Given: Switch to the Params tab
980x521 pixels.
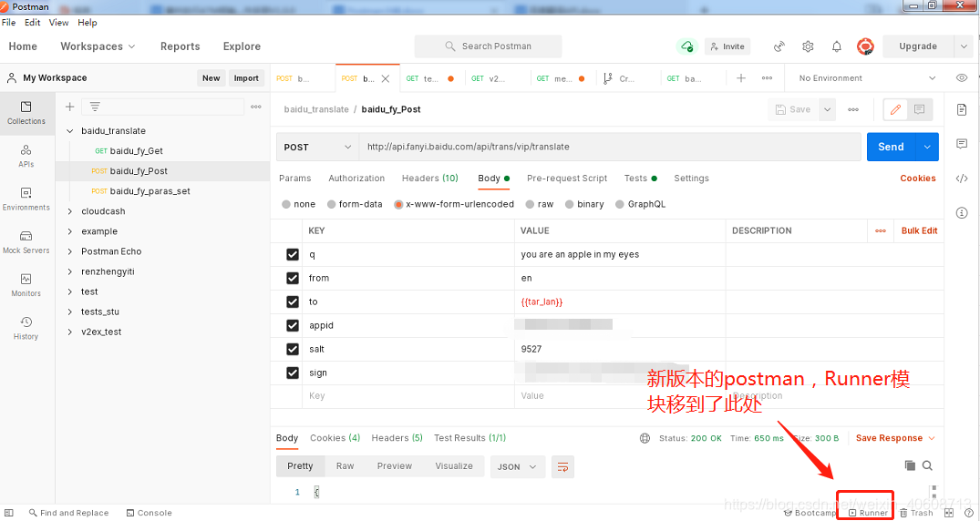Looking at the screenshot, I should 295,178.
